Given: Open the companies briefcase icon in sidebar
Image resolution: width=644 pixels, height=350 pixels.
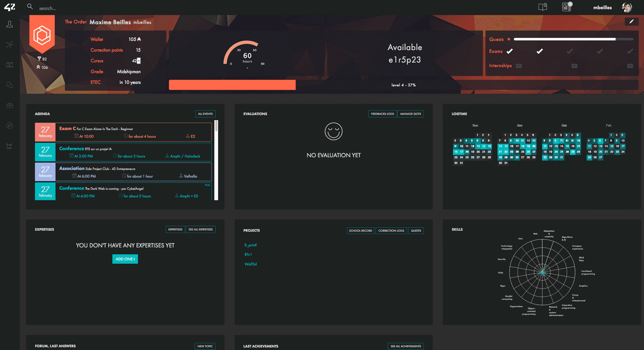Looking at the screenshot, I should 9,105.
